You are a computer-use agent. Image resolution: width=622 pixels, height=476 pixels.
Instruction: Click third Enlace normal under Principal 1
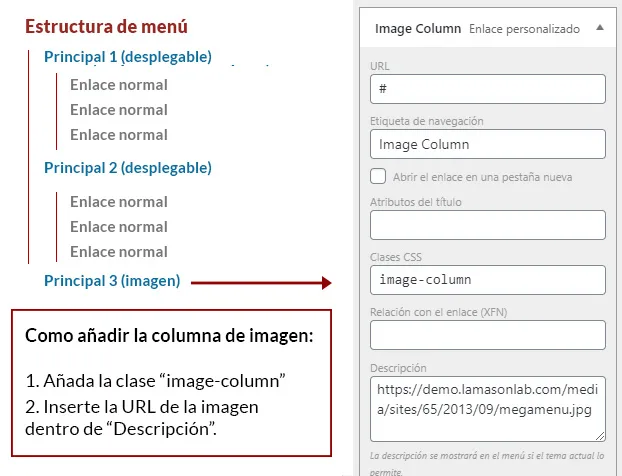pyautogui.click(x=119, y=135)
